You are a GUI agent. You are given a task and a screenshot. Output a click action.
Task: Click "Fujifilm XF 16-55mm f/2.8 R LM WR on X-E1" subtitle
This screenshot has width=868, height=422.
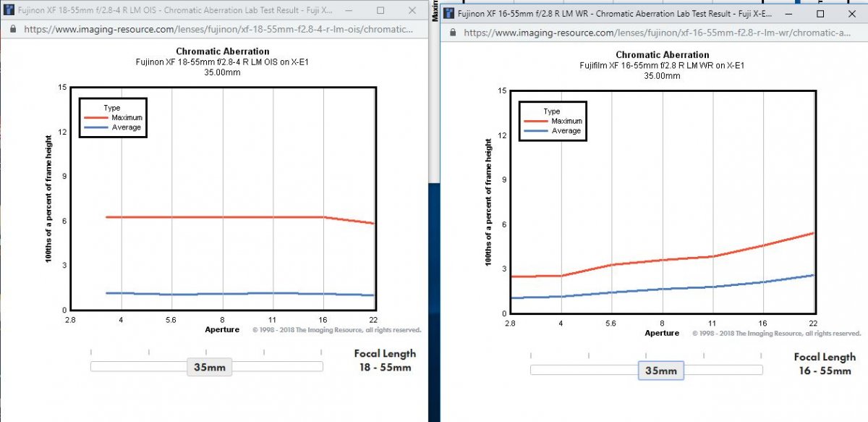click(662, 65)
